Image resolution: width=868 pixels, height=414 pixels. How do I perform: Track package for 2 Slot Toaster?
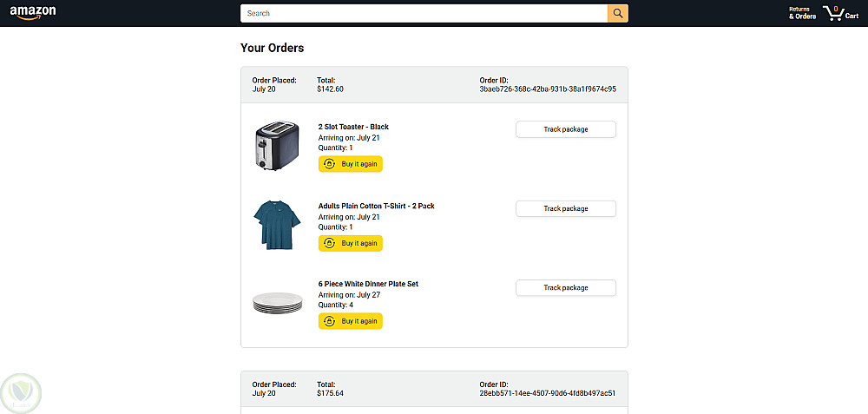565,129
